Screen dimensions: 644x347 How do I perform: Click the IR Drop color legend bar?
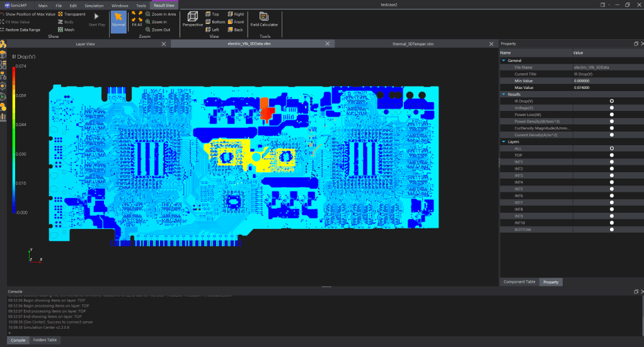[13, 139]
